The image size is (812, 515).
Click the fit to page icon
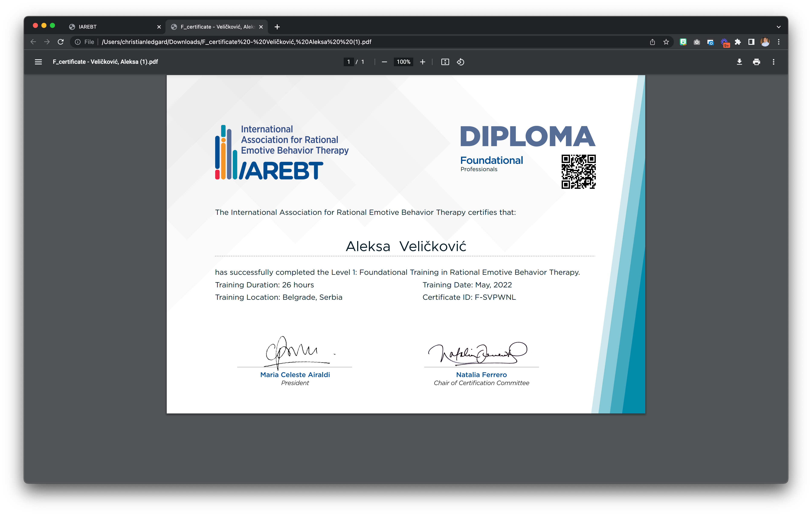445,62
